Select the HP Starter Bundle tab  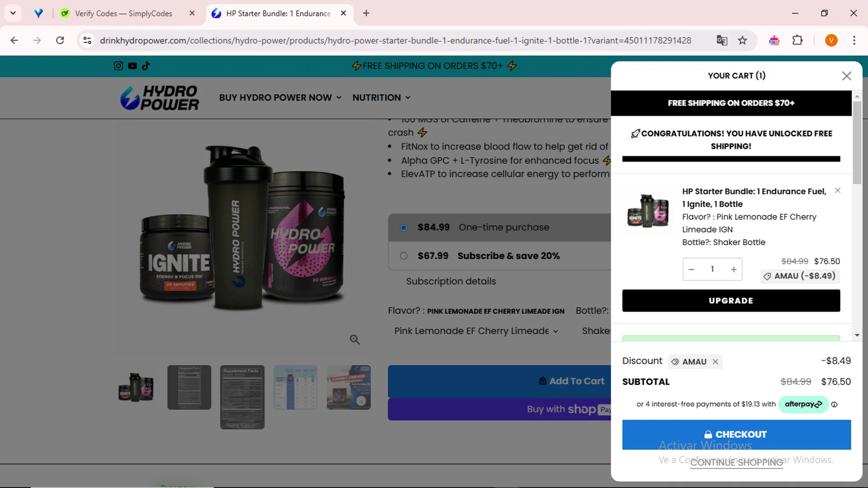click(278, 13)
